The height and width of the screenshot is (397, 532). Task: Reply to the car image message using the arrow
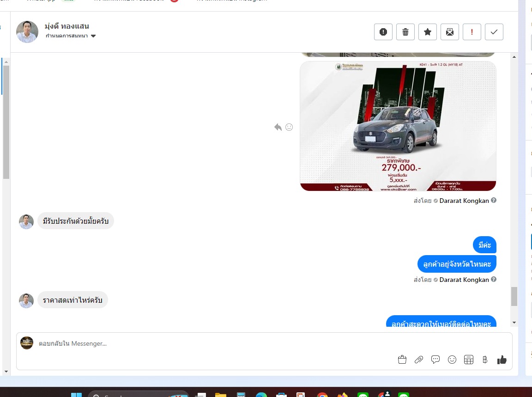click(x=278, y=127)
